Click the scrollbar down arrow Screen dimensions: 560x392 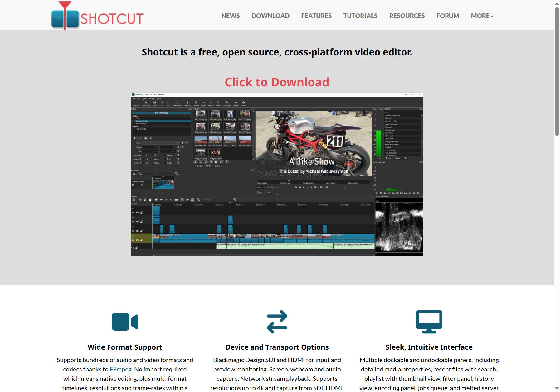pyautogui.click(x=557, y=389)
